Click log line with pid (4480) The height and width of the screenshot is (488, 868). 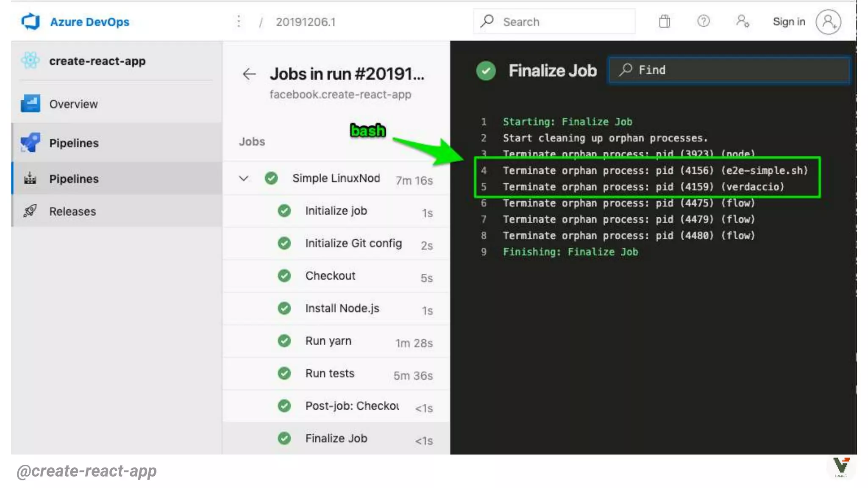click(629, 236)
